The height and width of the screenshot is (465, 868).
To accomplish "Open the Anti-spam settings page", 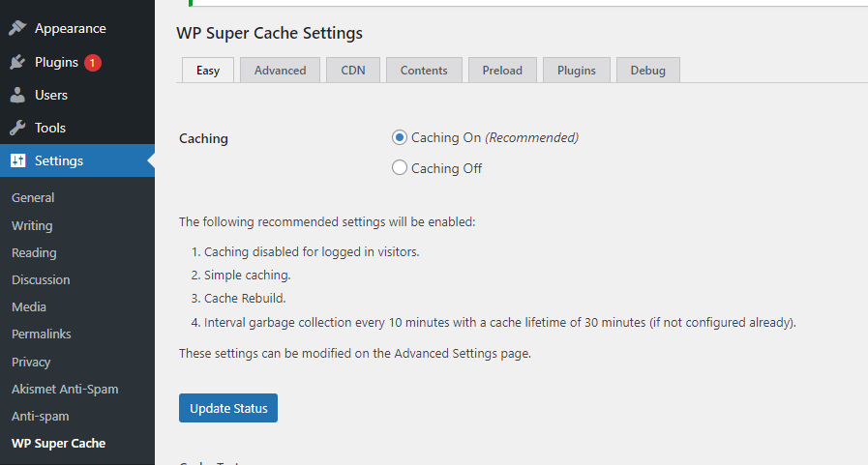I will click(x=41, y=417).
